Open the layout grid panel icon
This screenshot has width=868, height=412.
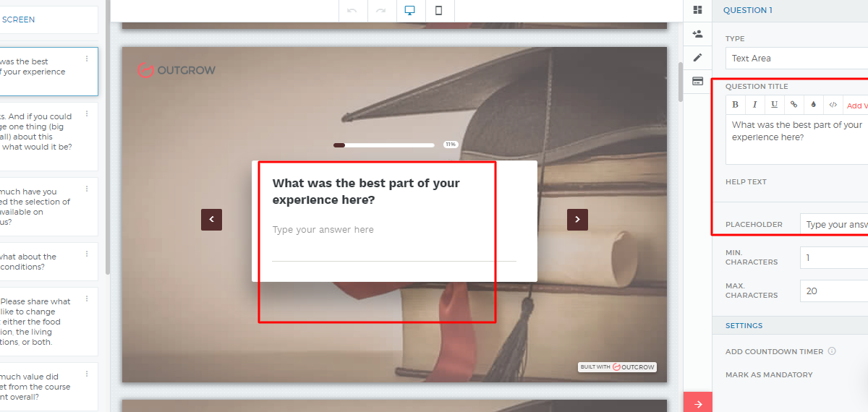click(697, 10)
